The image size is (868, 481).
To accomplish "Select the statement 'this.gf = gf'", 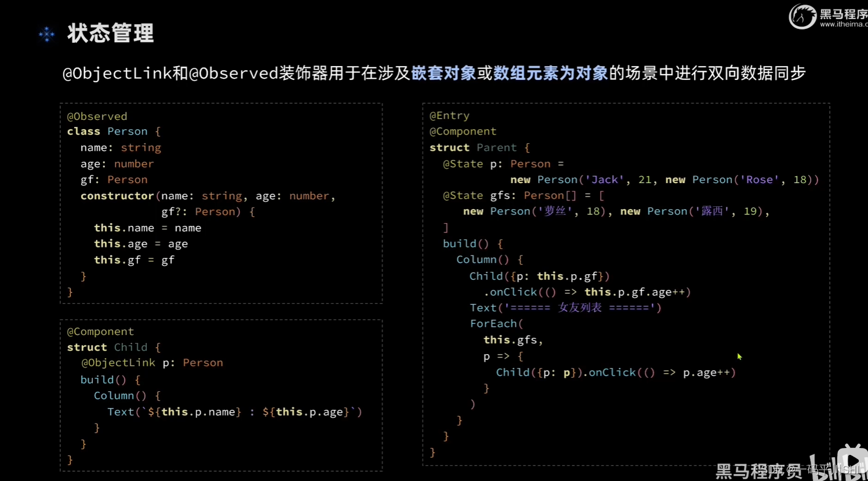I will tap(134, 260).
